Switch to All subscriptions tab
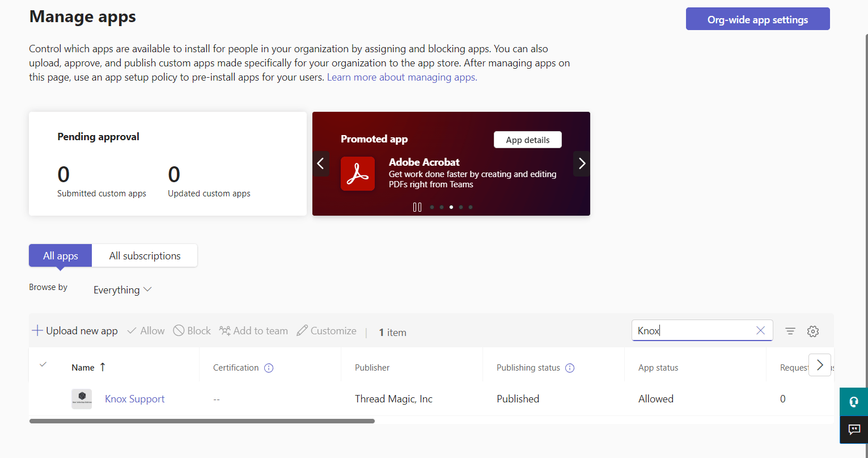The height and width of the screenshot is (458, 868). [145, 255]
